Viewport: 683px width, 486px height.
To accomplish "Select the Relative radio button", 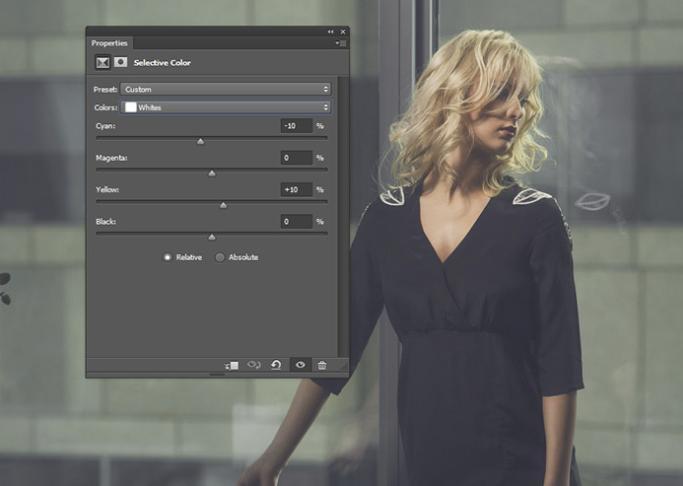I will (167, 257).
